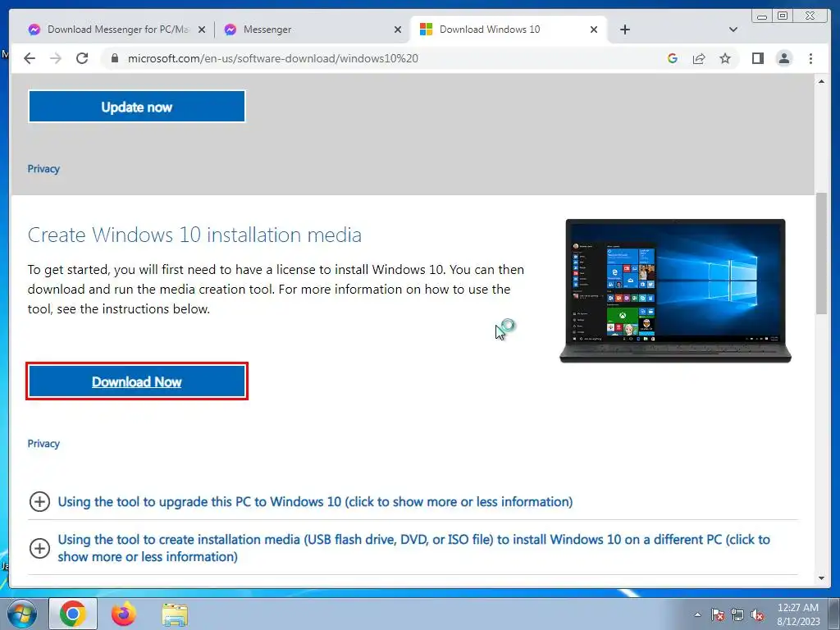Viewport: 840px width, 630px height.
Task: Bookmark this page with the star icon
Action: 725,58
